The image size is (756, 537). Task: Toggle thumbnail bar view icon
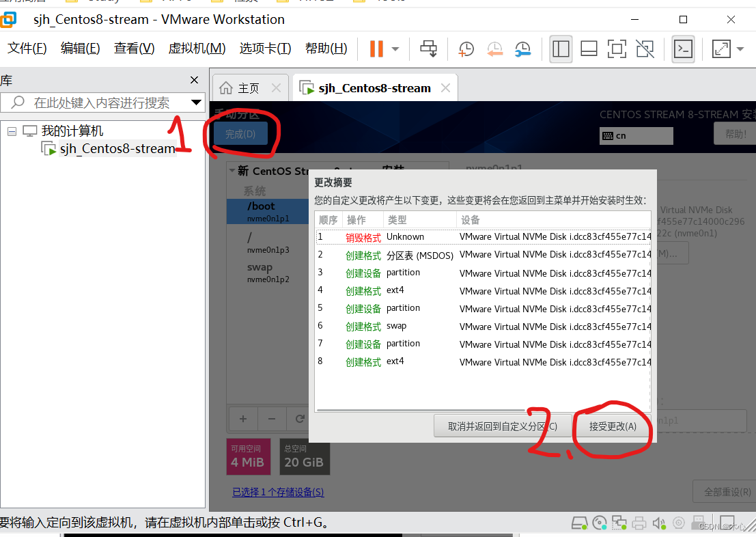pos(589,49)
